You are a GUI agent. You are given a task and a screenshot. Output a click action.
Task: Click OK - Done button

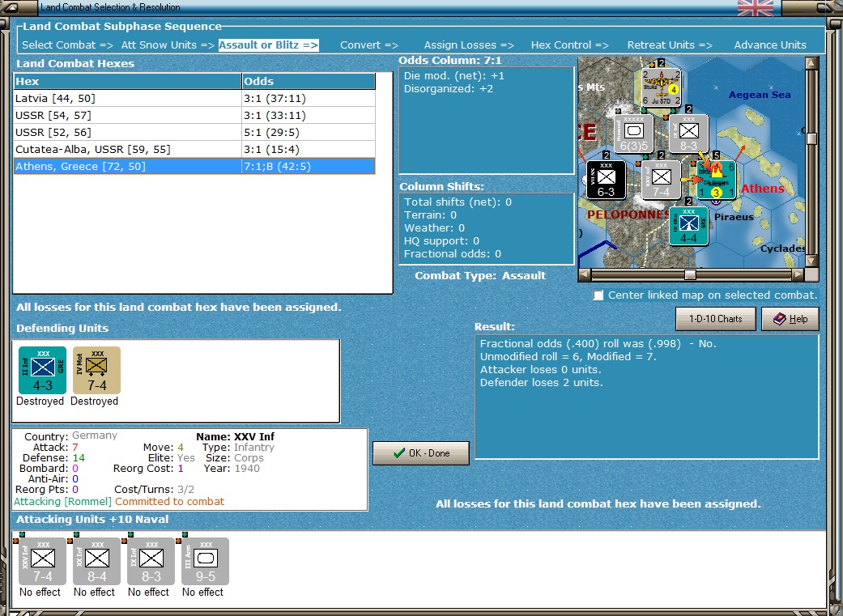pos(421,453)
